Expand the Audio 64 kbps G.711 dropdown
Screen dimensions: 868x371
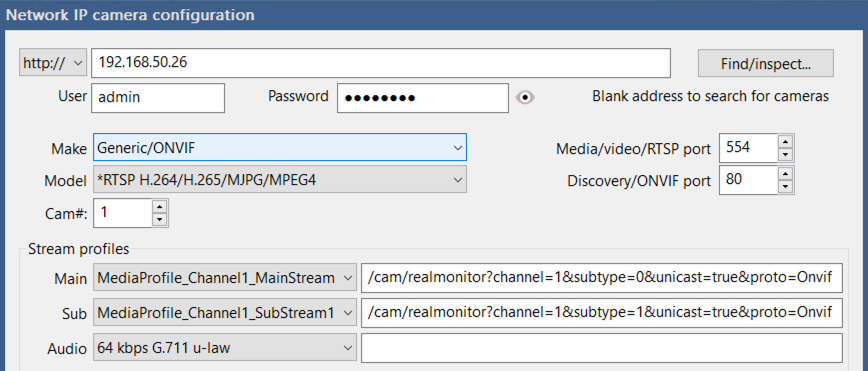[225, 348]
